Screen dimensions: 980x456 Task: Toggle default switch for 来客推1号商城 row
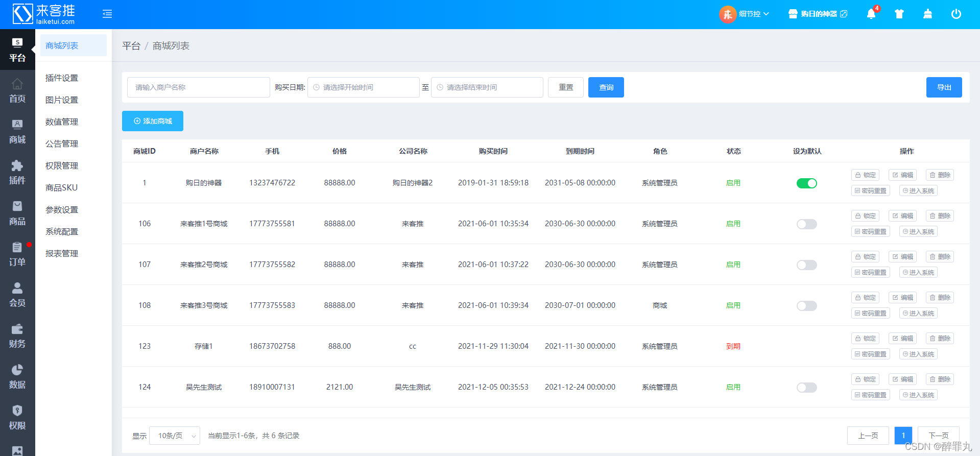click(x=807, y=224)
